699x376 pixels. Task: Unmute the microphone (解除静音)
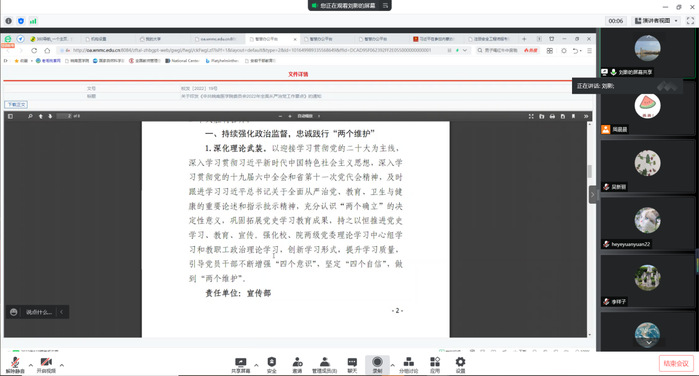coord(15,365)
